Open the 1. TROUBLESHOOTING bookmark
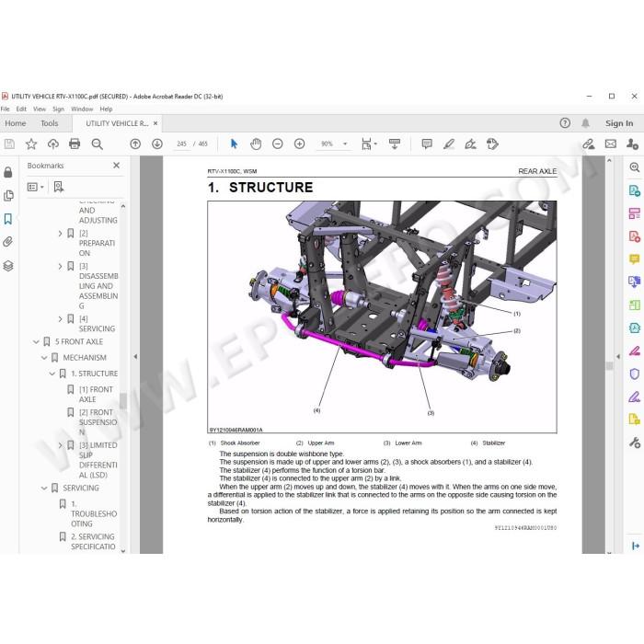 [x=94, y=513]
